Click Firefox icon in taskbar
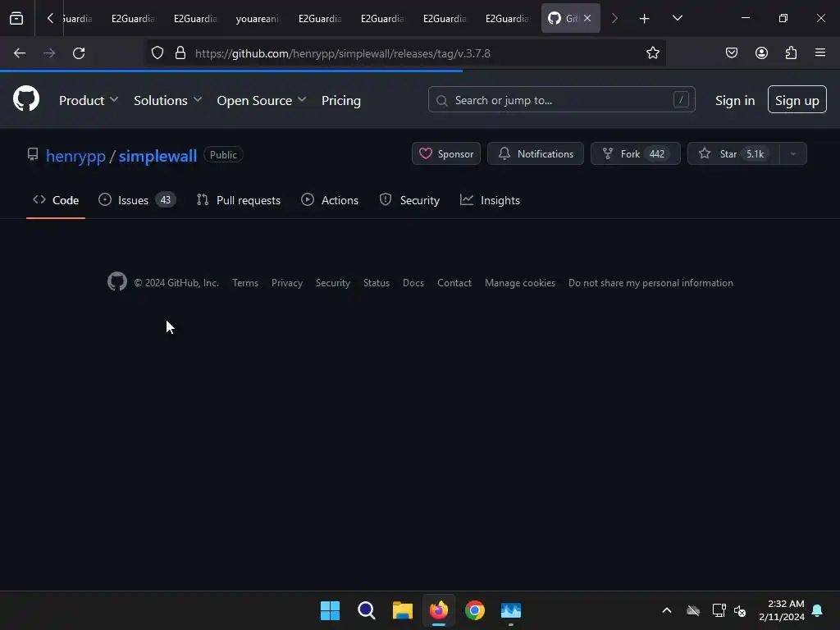The height and width of the screenshot is (630, 840). point(439,610)
